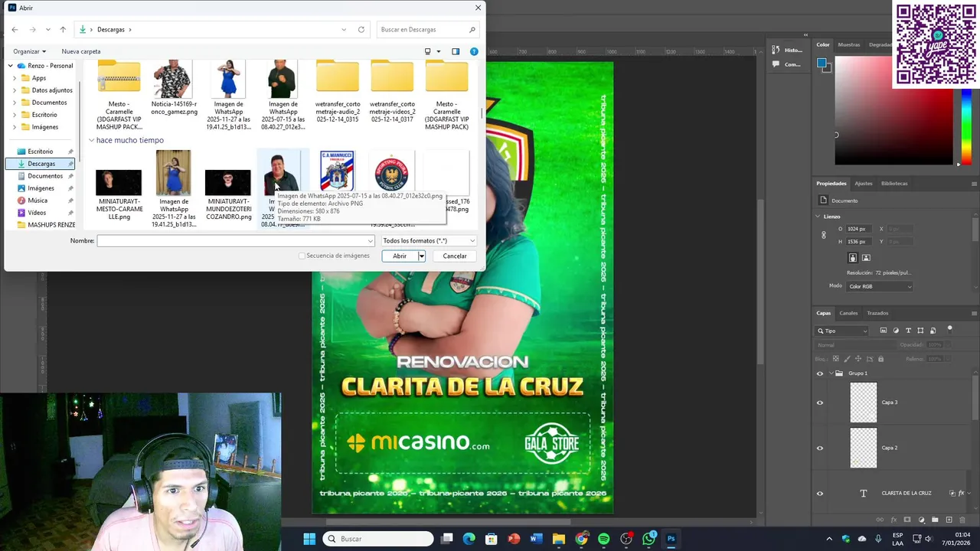Refresh the Descargas folder listing
The width and height of the screenshot is (980, 551).
pyautogui.click(x=361, y=30)
